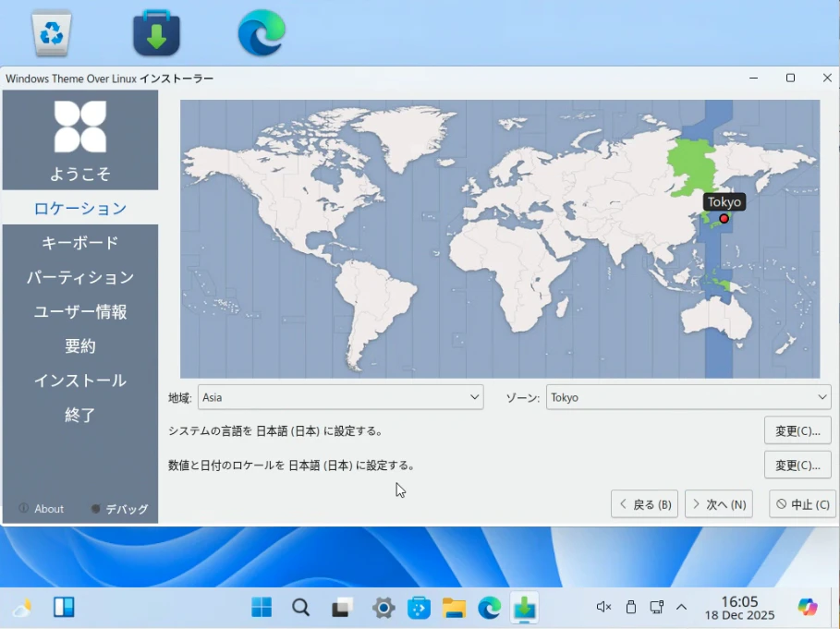
Task: Open the Start menu on taskbar
Action: (262, 607)
